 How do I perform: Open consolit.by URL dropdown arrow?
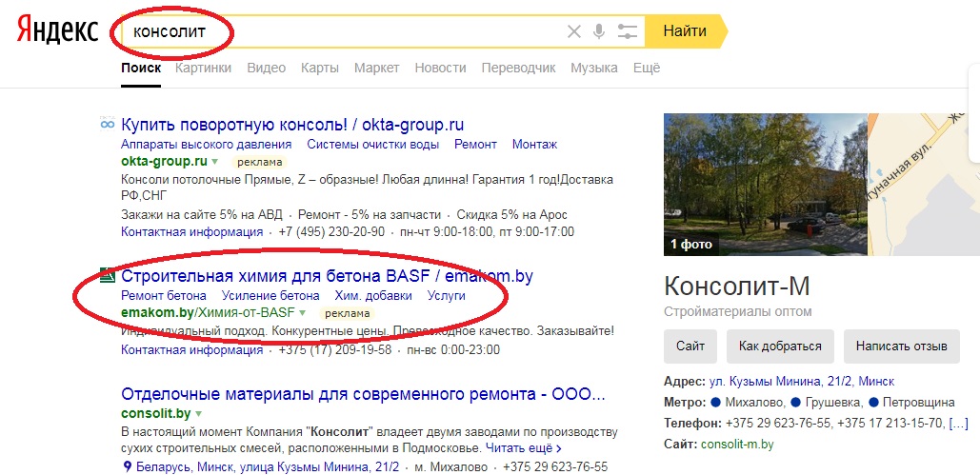pos(198,414)
